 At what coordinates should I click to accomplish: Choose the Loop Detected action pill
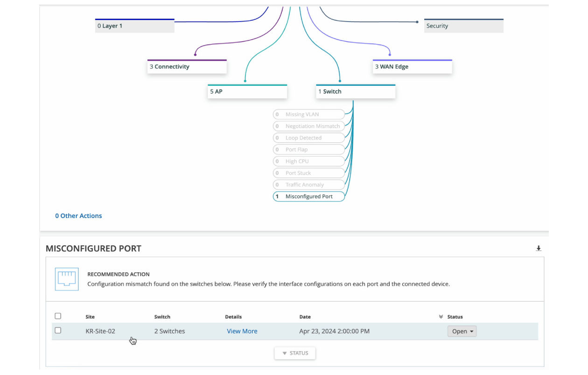(x=309, y=138)
